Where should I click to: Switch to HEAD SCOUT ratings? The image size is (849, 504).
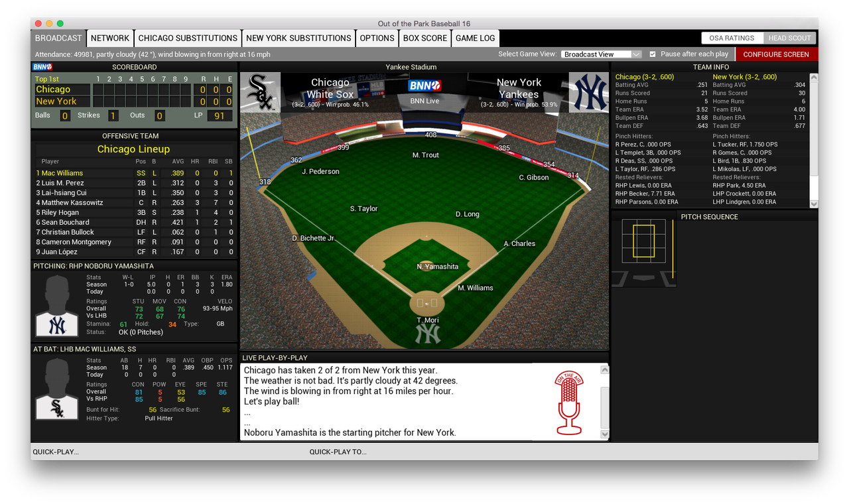(790, 38)
